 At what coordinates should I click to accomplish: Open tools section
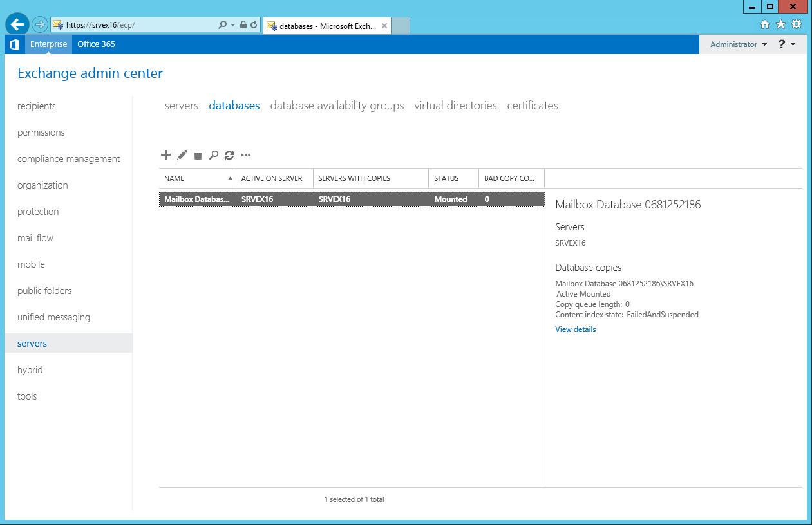point(27,396)
